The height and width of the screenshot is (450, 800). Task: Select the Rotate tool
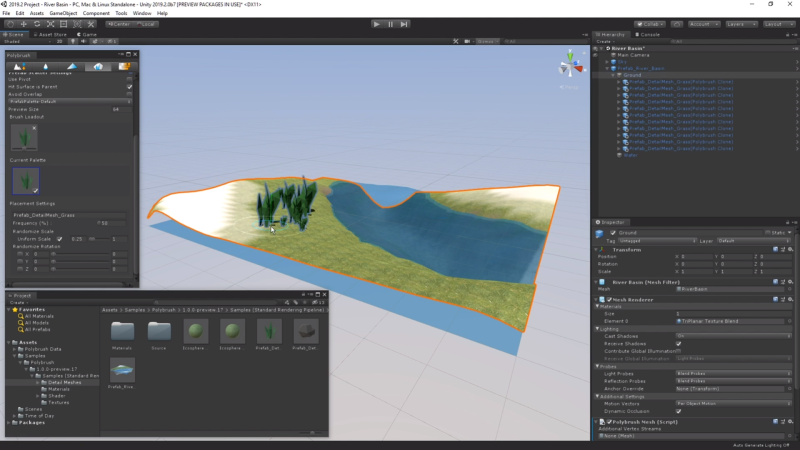click(x=37, y=24)
